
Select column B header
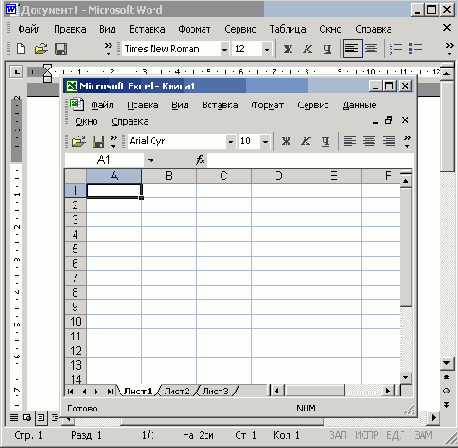pyautogui.click(x=169, y=176)
